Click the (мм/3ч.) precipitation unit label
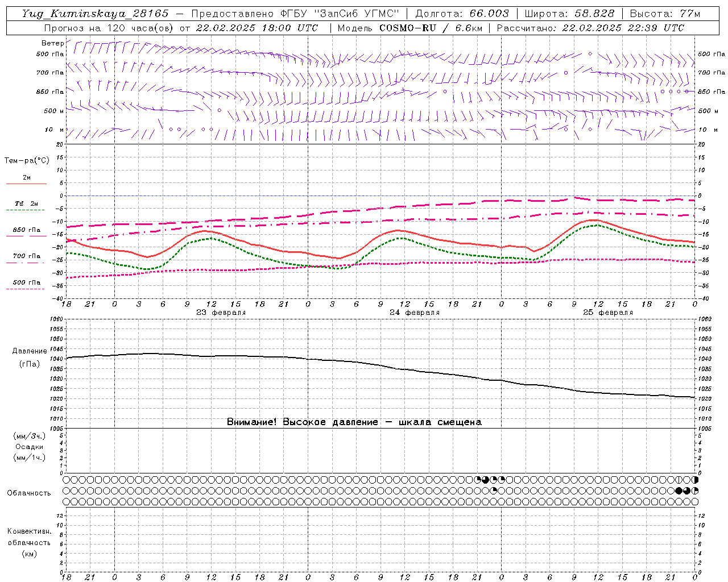This screenshot has width=728, height=582. (30, 436)
